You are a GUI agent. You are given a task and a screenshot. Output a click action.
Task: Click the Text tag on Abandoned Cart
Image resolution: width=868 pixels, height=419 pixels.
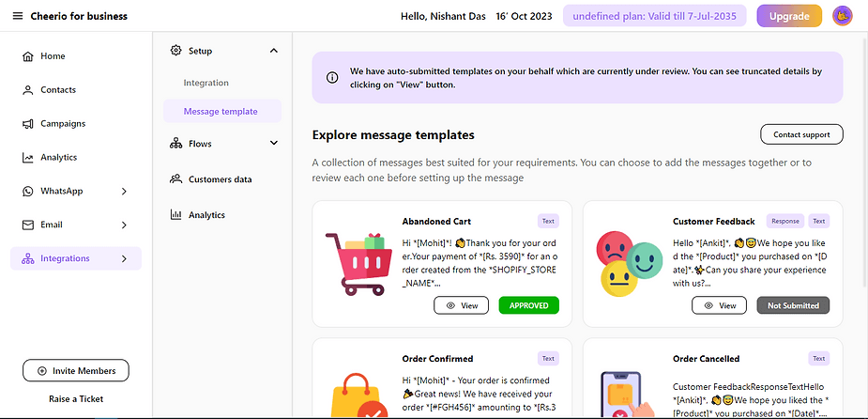tap(548, 221)
